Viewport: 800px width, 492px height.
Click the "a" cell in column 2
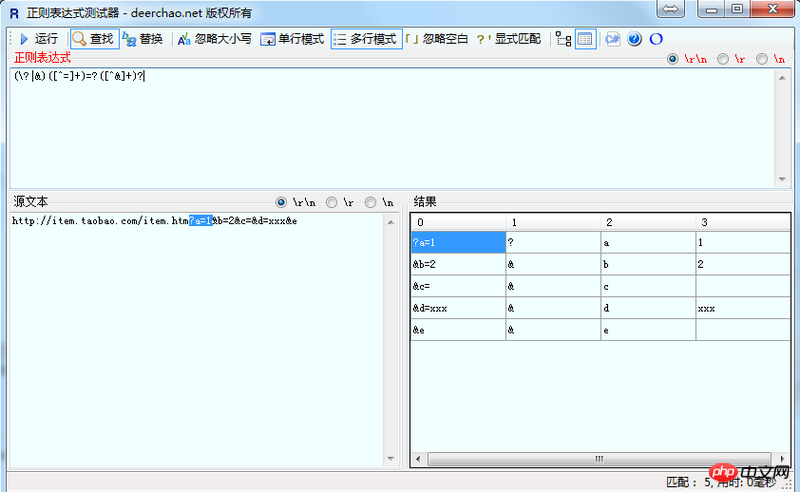point(648,242)
